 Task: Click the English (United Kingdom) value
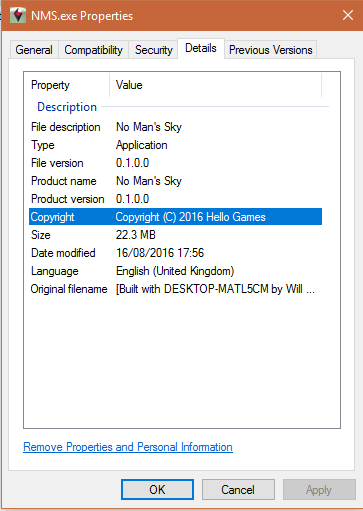click(175, 271)
